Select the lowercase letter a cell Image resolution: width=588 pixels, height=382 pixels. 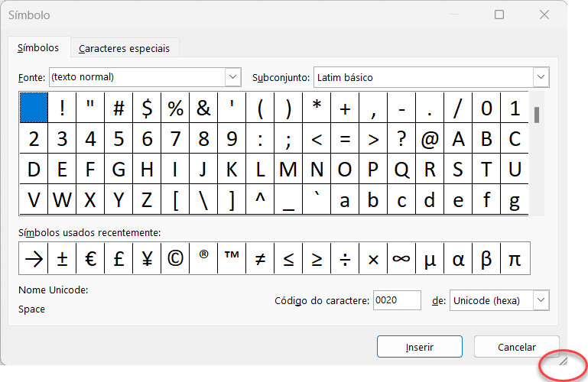[345, 199]
